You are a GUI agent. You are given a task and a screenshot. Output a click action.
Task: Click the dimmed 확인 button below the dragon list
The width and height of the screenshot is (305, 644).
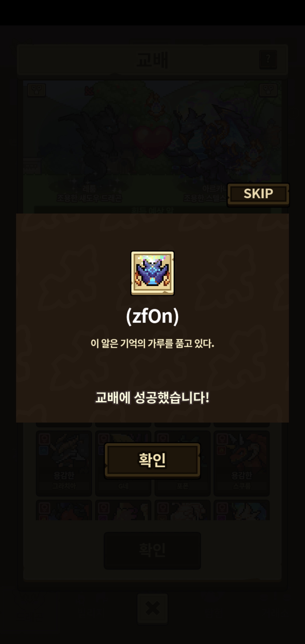[152, 551]
